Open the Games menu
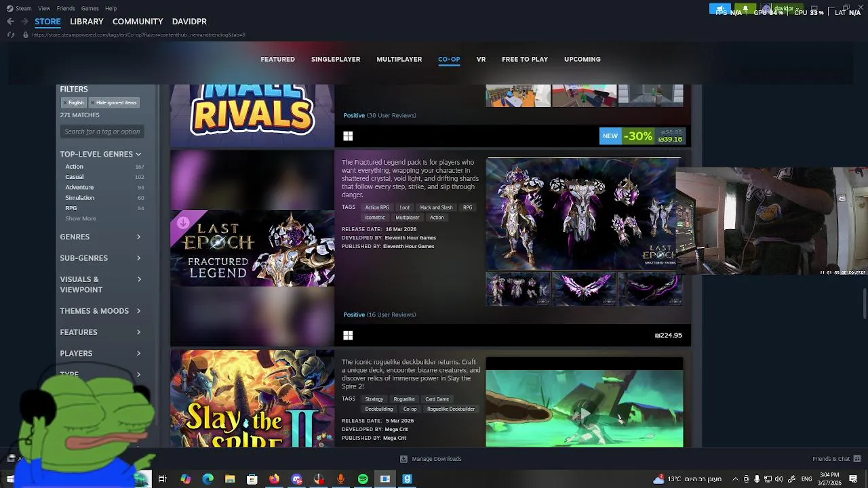868x488 pixels. [x=90, y=8]
